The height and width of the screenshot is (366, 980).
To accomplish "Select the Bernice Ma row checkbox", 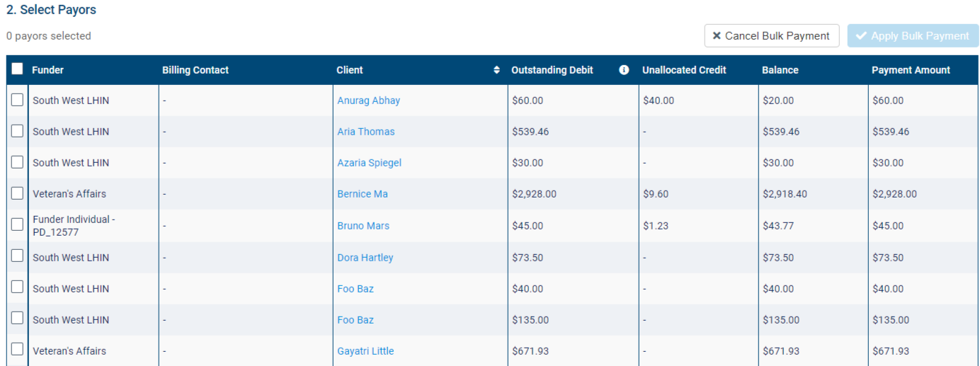I will pos(17,193).
